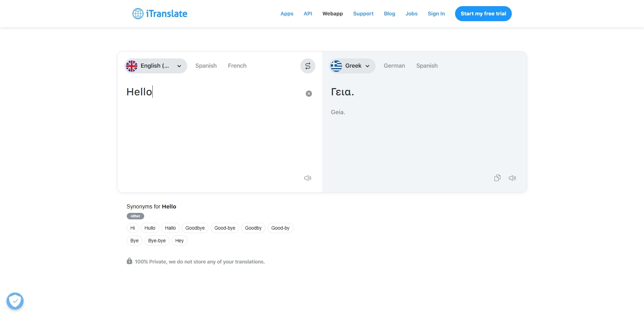Open the Apps menu item
644x313 pixels.
pyautogui.click(x=287, y=14)
